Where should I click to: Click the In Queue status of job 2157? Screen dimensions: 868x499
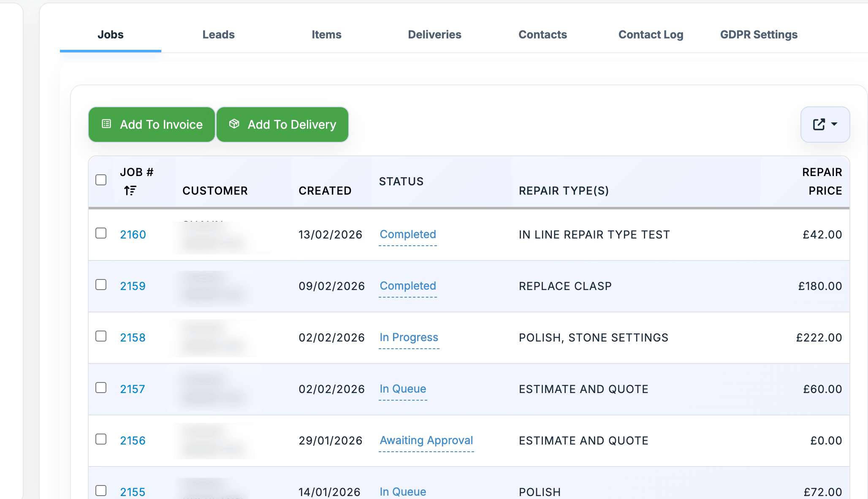(403, 389)
